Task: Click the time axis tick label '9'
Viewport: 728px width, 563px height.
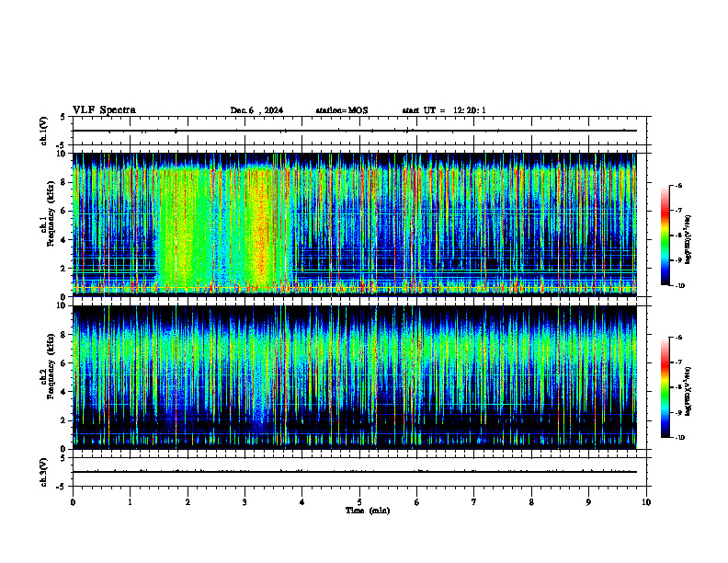Action: coord(588,502)
